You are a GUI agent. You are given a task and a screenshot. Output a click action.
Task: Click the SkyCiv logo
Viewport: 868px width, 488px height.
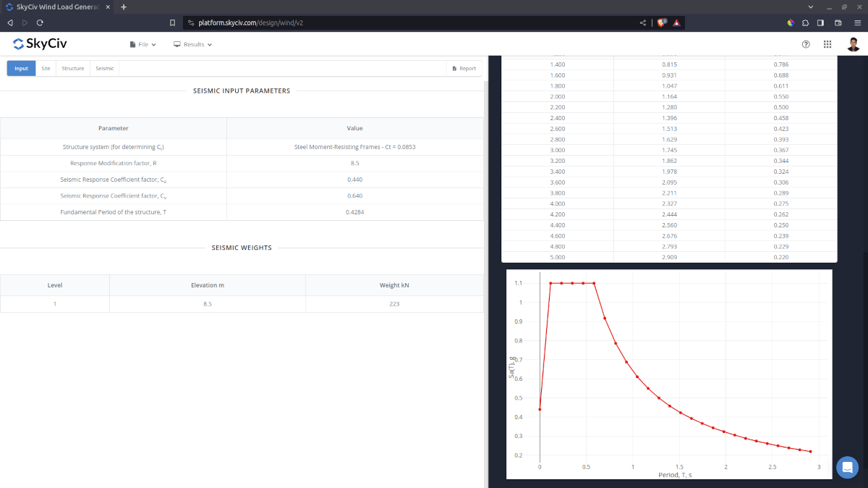pos(41,44)
